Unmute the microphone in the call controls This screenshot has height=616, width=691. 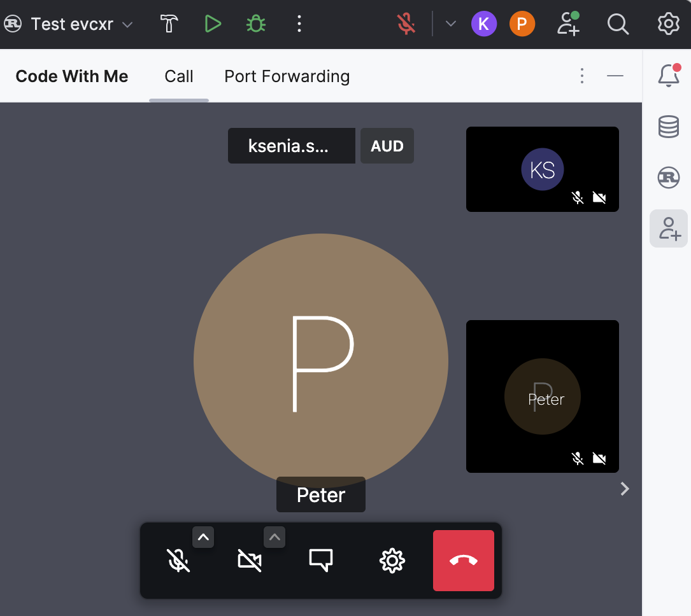tap(178, 561)
